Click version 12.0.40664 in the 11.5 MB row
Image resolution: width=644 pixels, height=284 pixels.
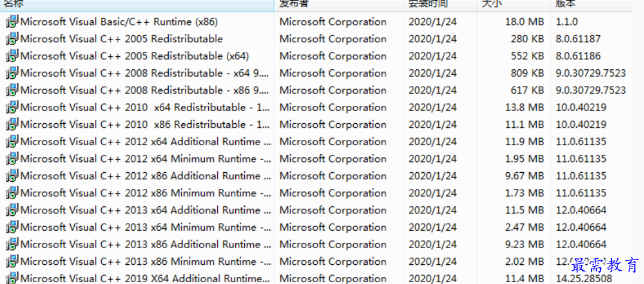[x=581, y=210]
